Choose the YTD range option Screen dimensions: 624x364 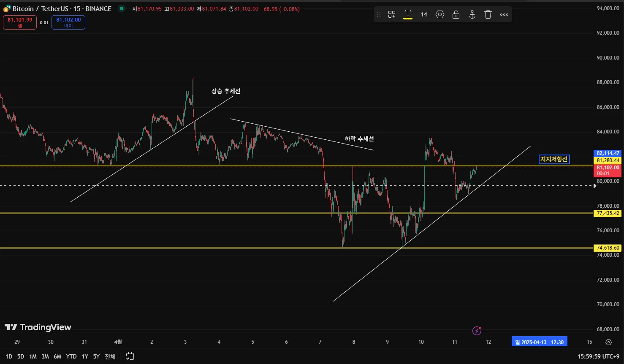click(x=71, y=356)
